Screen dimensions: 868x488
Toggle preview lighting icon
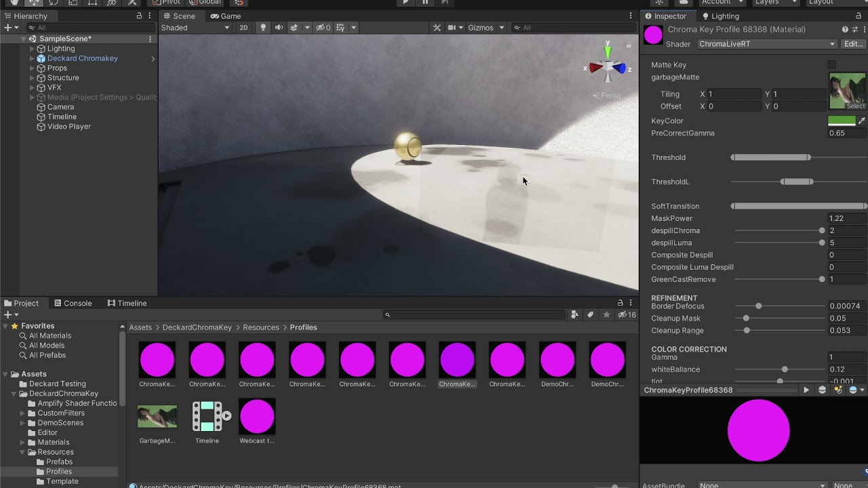(838, 390)
